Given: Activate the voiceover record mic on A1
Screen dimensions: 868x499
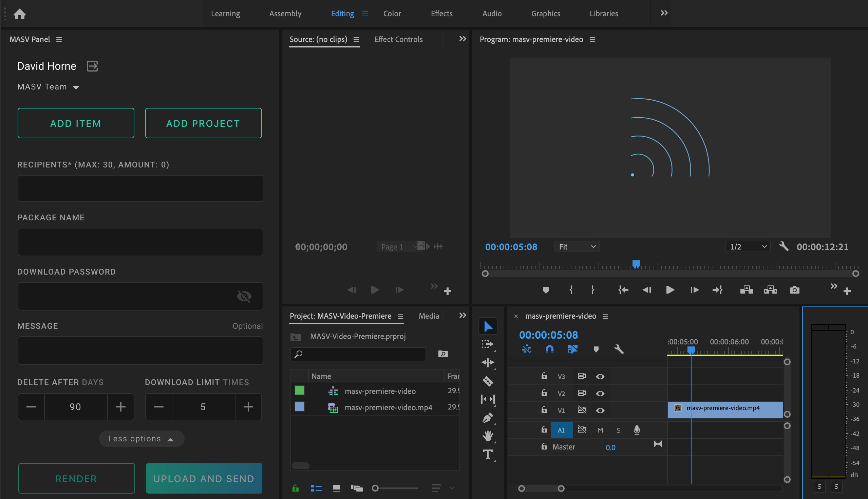Looking at the screenshot, I should tap(637, 430).
